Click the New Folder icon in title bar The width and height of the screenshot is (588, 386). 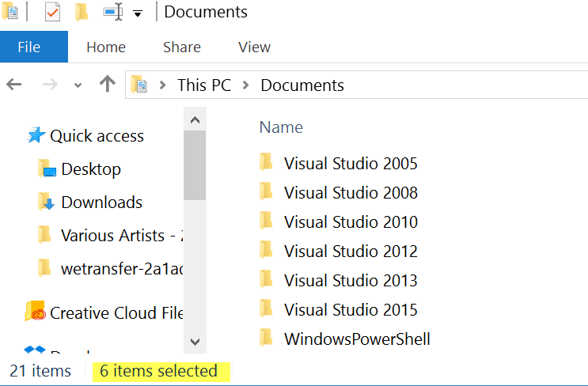(x=82, y=12)
